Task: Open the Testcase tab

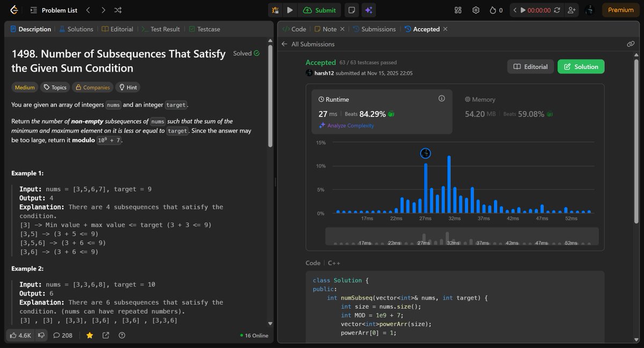Action: tap(204, 29)
